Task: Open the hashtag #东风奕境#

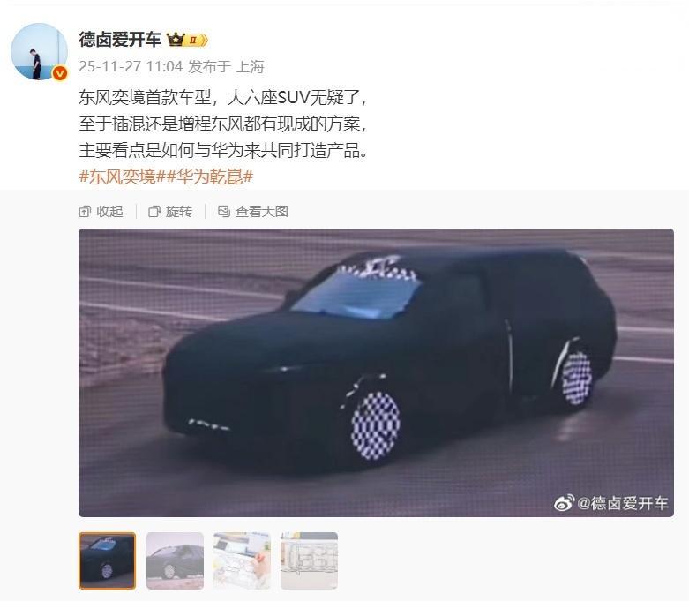Action: [x=122, y=177]
